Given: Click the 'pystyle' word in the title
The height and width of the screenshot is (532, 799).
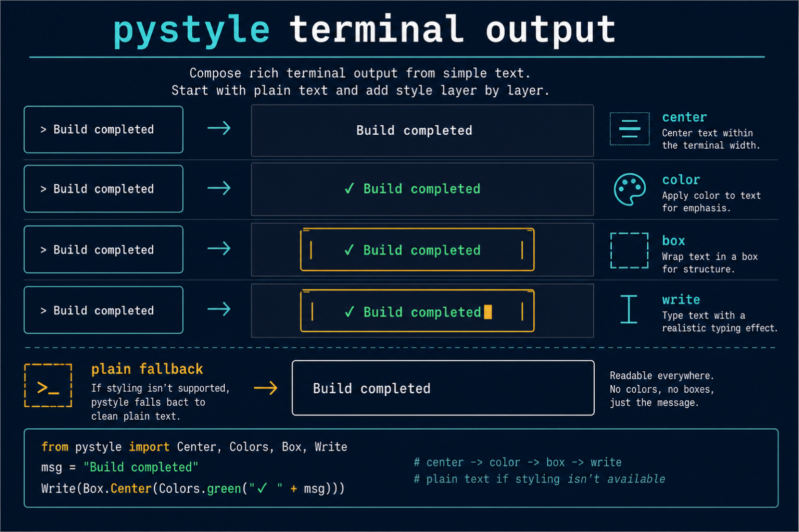Looking at the screenshot, I should [x=192, y=31].
